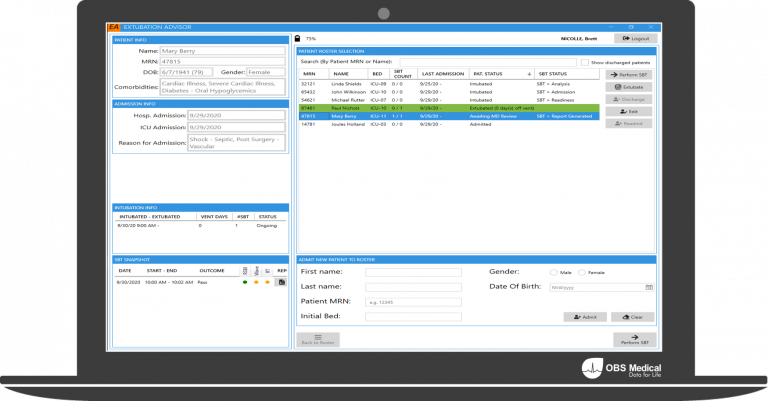Sort roster by LAST ADMISSION column

[x=443, y=74]
